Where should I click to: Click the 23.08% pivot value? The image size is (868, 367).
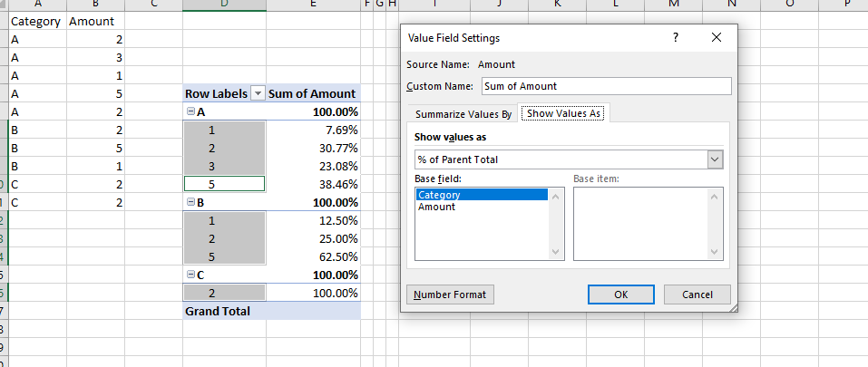coord(313,167)
